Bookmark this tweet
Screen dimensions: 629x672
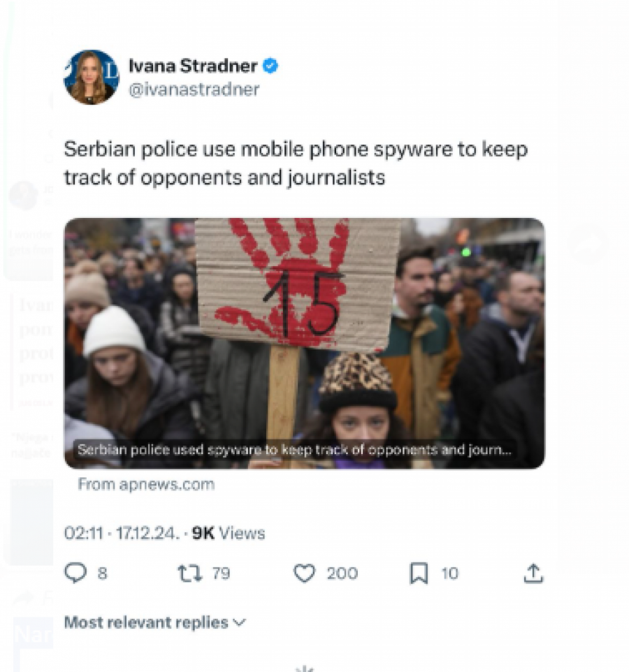(419, 573)
